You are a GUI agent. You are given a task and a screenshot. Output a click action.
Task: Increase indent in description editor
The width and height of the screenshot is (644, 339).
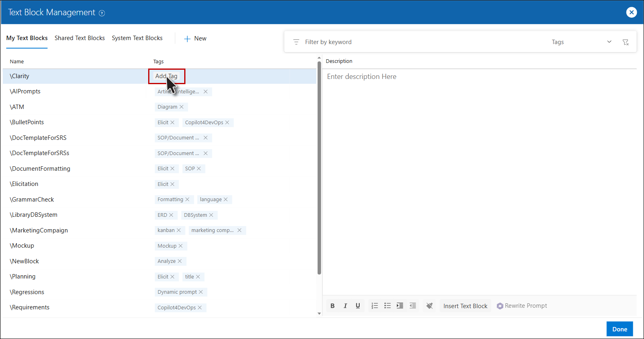point(400,306)
